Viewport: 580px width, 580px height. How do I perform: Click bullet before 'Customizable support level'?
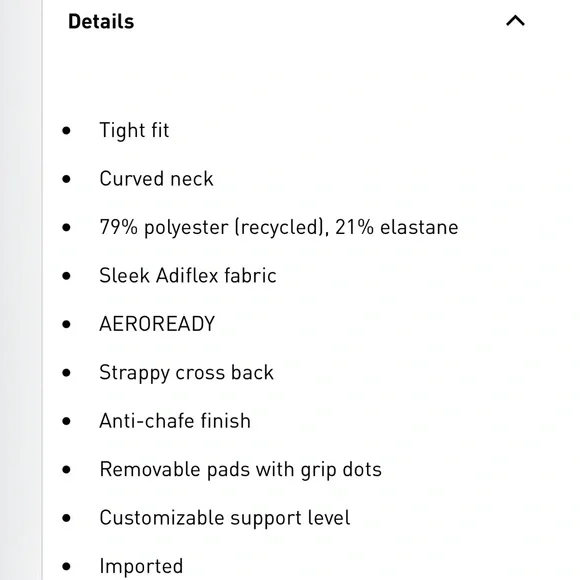point(67,518)
